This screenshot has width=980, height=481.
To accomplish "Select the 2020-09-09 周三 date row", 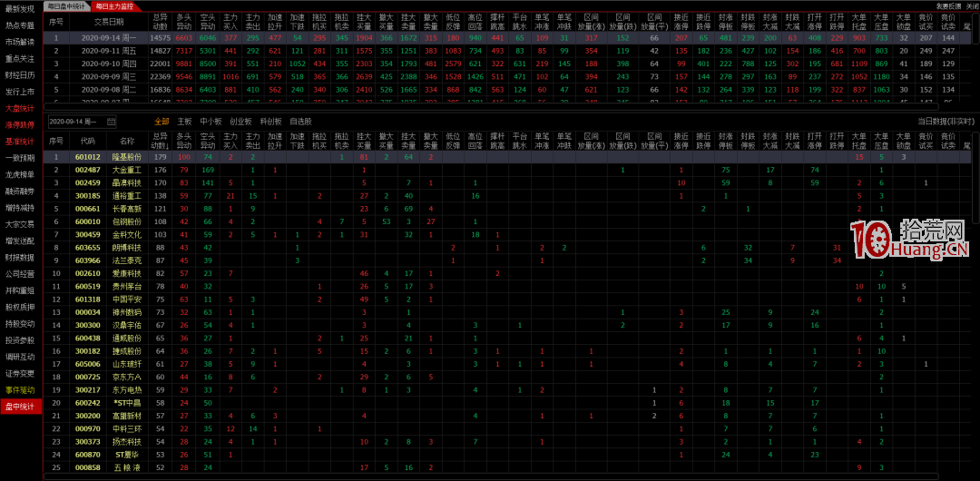I will pyautogui.click(x=507, y=76).
